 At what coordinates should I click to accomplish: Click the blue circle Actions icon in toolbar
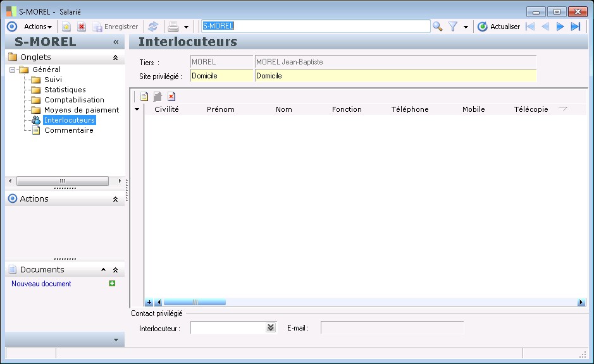[12, 27]
